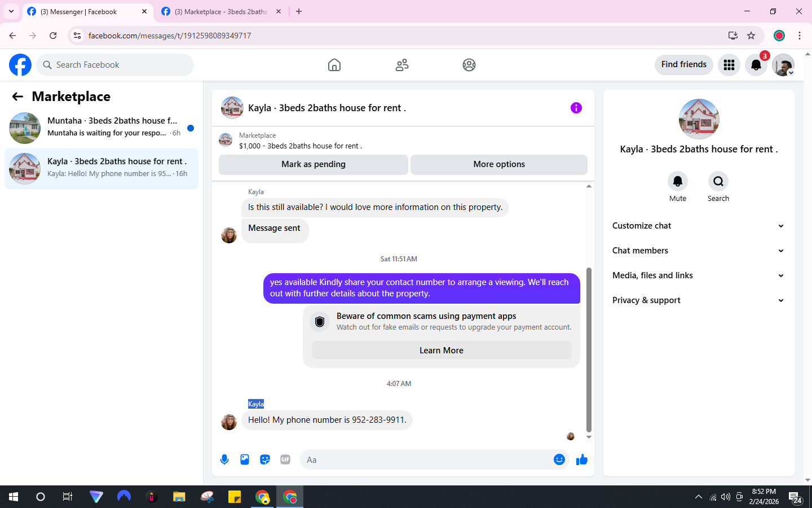Open Windows Task View
Image resolution: width=812 pixels, height=508 pixels.
[x=68, y=497]
